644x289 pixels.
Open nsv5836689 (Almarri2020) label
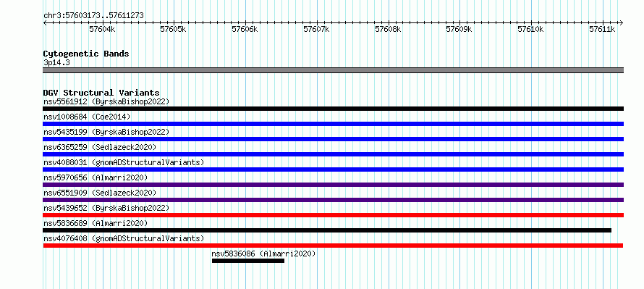tap(96, 223)
